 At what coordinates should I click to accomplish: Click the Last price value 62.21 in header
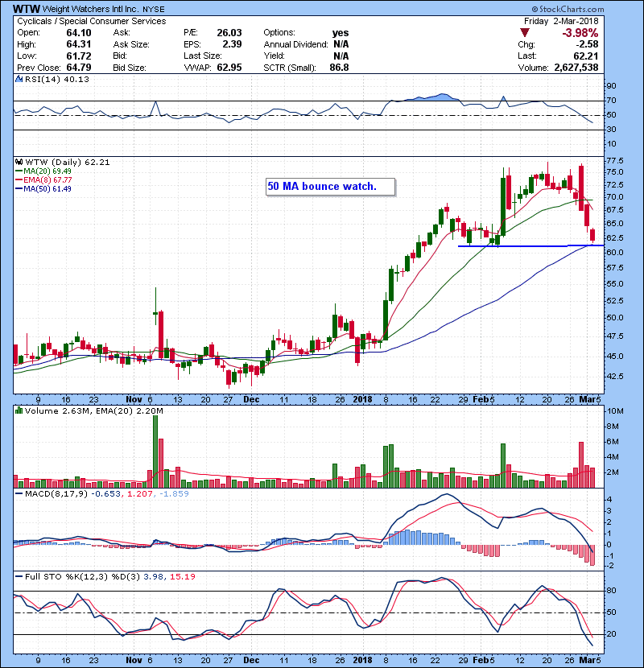pos(586,56)
